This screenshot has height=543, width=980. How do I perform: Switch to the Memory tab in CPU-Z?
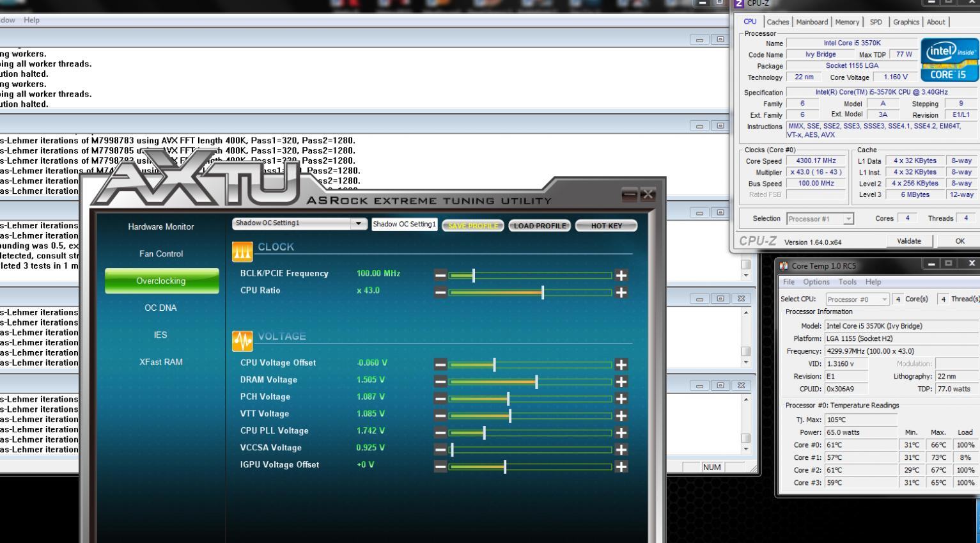pyautogui.click(x=847, y=22)
